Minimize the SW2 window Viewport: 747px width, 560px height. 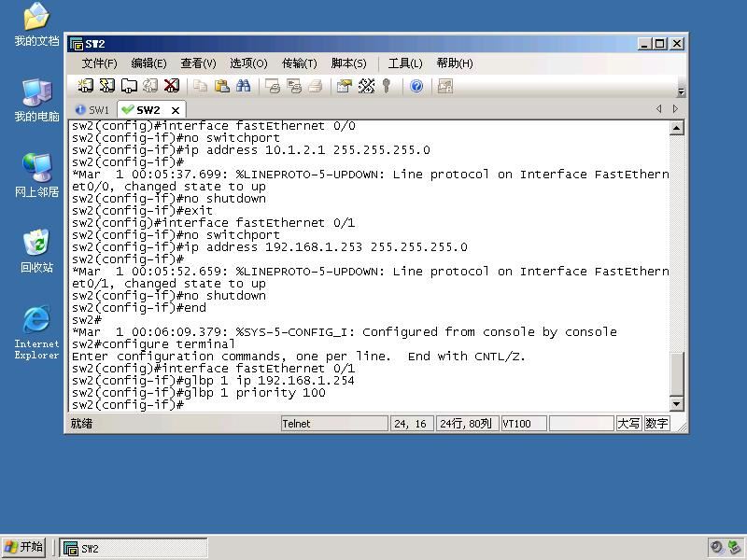click(x=644, y=44)
